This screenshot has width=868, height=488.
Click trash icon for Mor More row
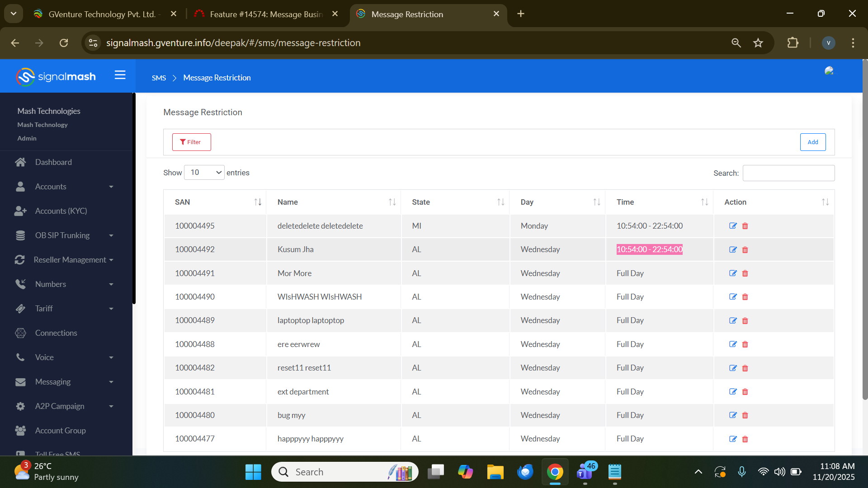point(745,273)
